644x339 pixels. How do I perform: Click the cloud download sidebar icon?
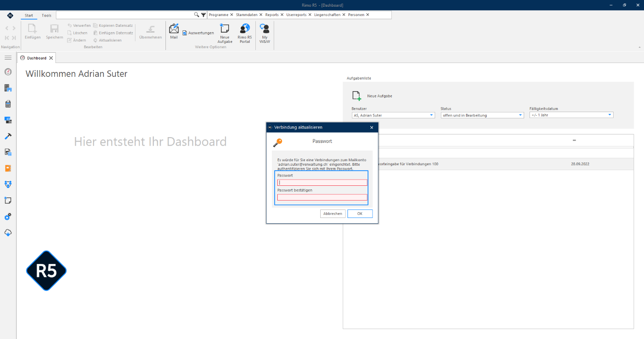tap(8, 233)
